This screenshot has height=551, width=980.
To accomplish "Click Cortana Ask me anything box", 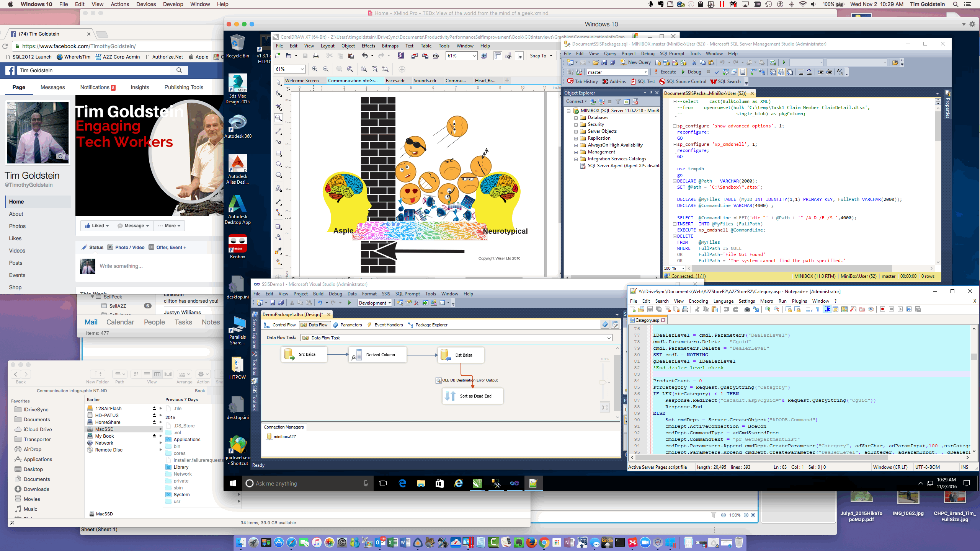I will pyautogui.click(x=307, y=483).
